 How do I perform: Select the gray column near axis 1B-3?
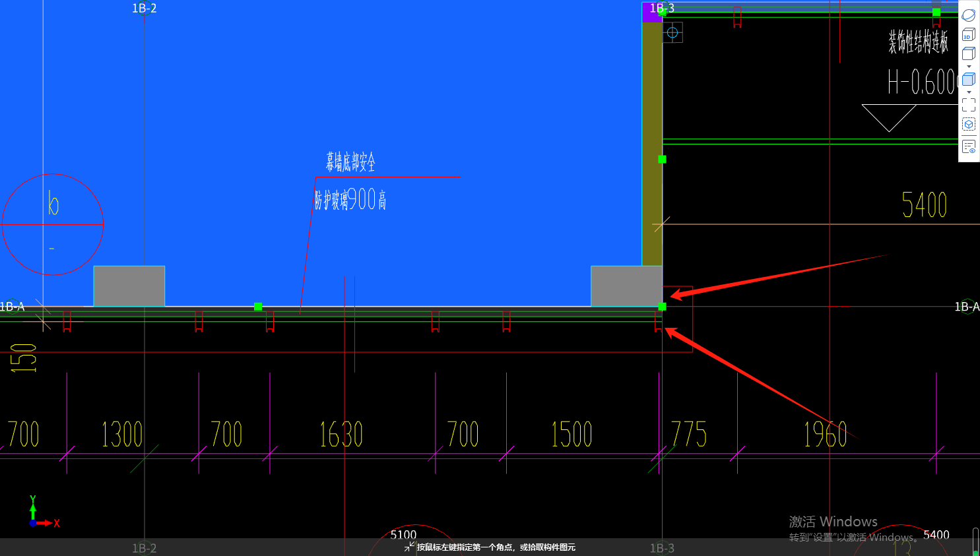coord(626,286)
